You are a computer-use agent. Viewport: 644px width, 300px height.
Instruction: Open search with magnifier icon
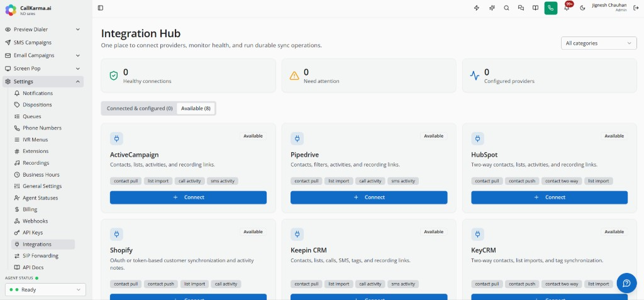point(506,8)
